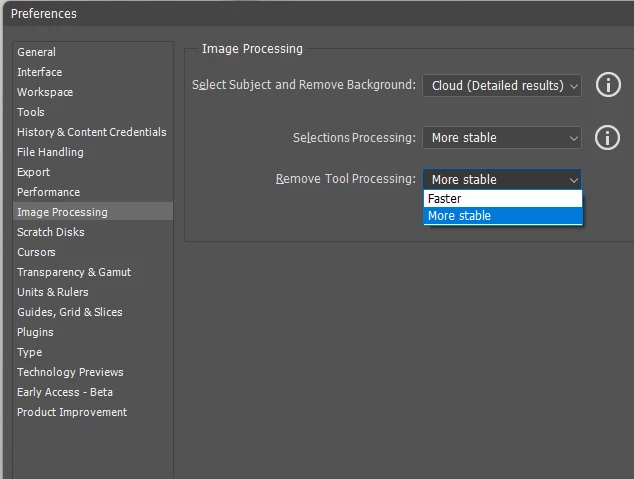Viewport: 634px width, 479px height.
Task: Switch to Performance preferences
Action: pos(48,192)
